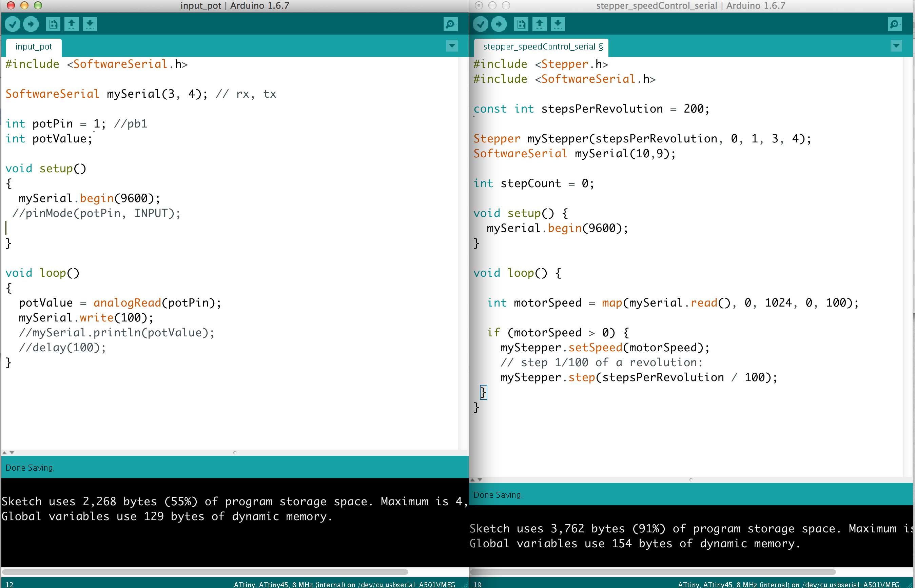This screenshot has width=915, height=588.
Task: Click '// step 1/100 of a revolution:' comment
Action: click(602, 362)
